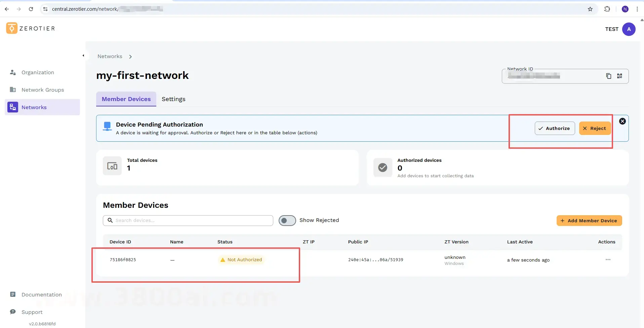Open the three-dot actions menu for device 75186f0825
This screenshot has height=328, width=644.
pyautogui.click(x=608, y=260)
